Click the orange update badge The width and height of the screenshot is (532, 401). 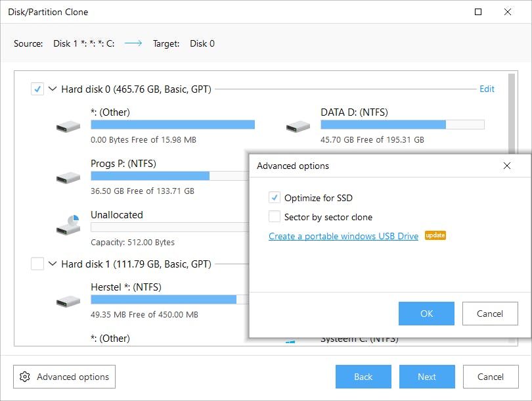pos(435,235)
